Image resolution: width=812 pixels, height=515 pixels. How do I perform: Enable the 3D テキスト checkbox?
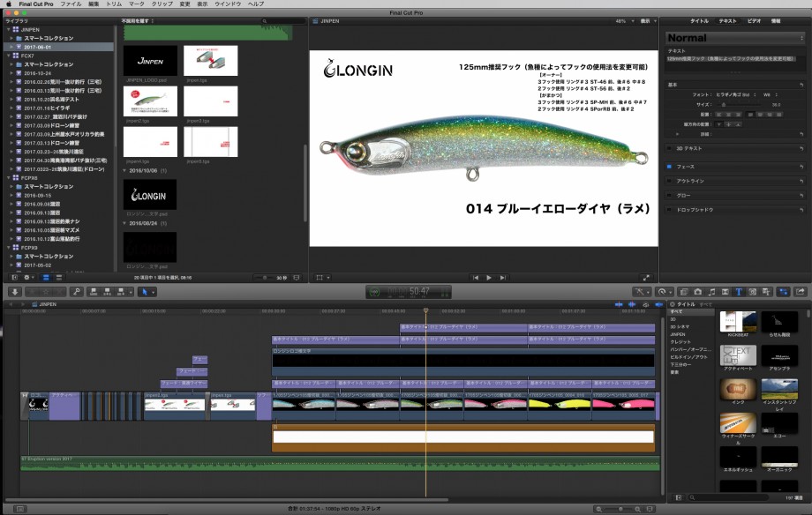[x=669, y=148]
